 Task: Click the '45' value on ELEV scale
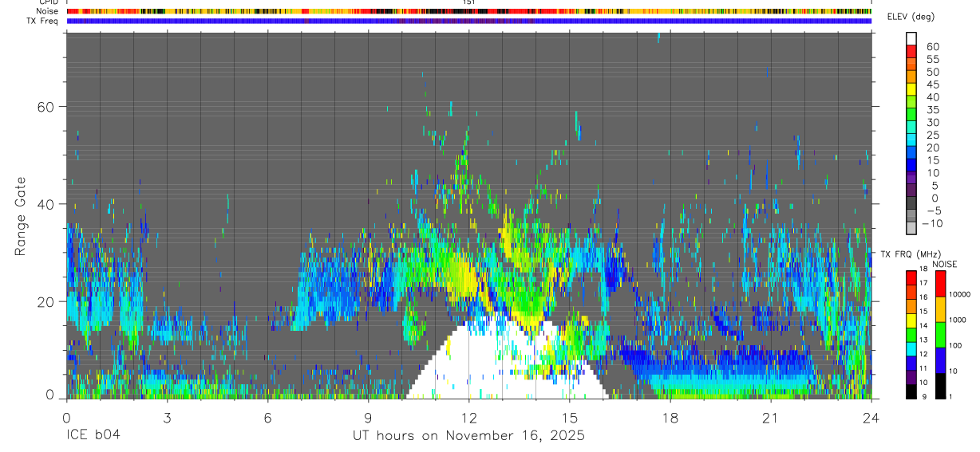(x=932, y=85)
